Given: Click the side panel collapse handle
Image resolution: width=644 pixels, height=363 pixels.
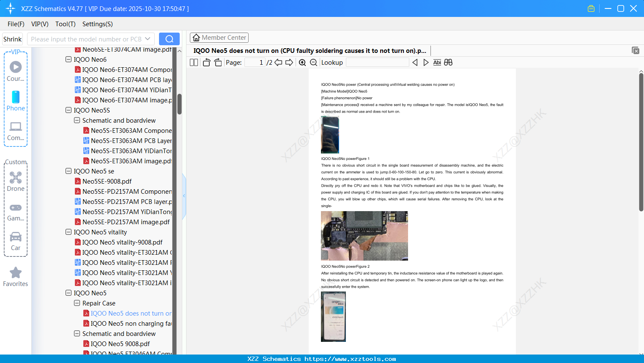Looking at the screenshot, I should click(x=184, y=196).
